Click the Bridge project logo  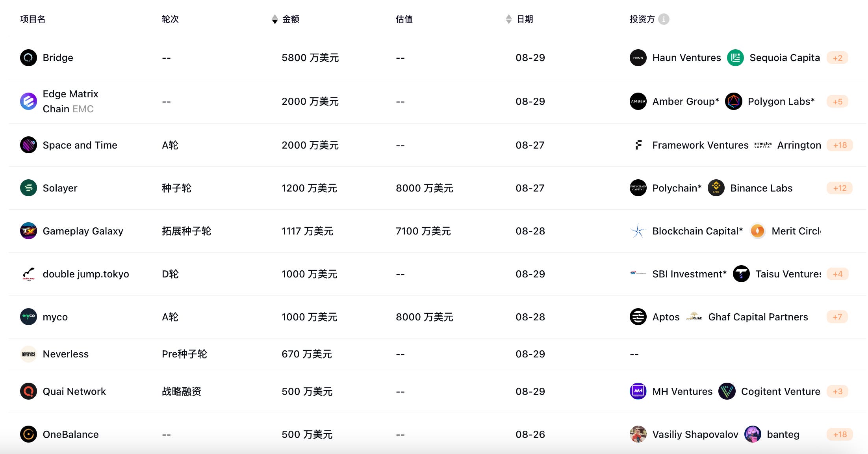[28, 58]
